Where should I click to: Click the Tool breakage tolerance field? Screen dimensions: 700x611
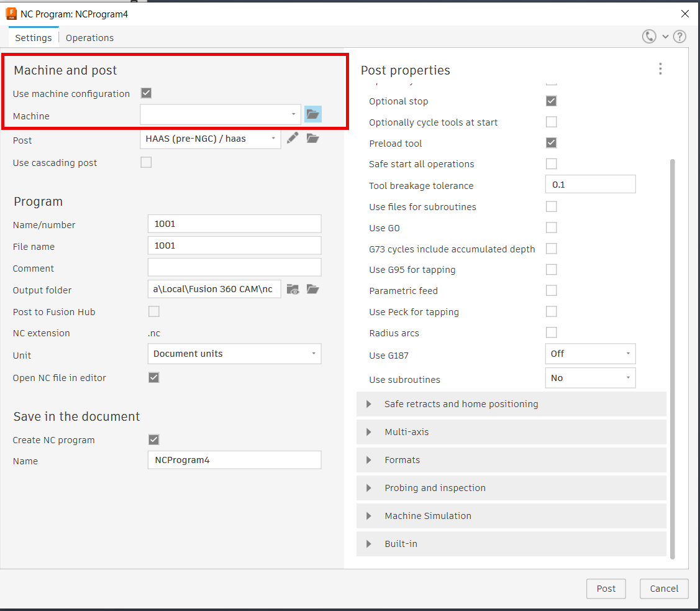(x=590, y=184)
